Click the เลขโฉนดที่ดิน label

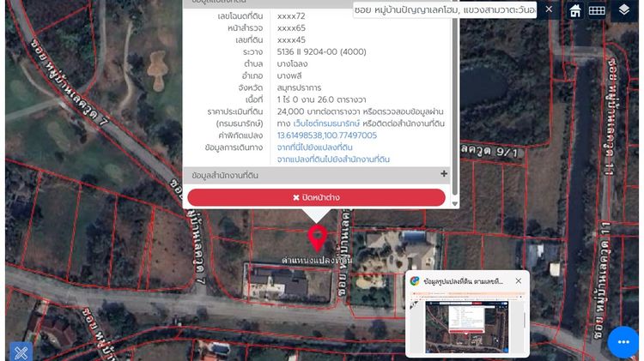[x=240, y=16]
